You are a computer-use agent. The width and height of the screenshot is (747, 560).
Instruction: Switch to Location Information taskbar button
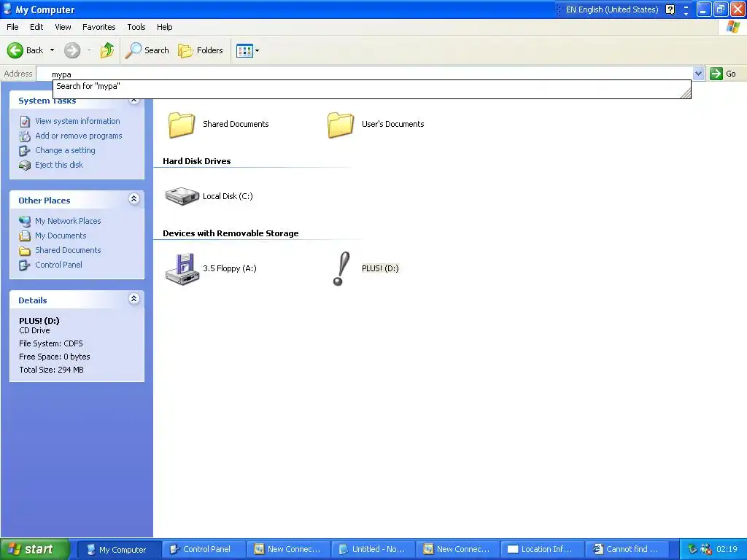(x=542, y=550)
